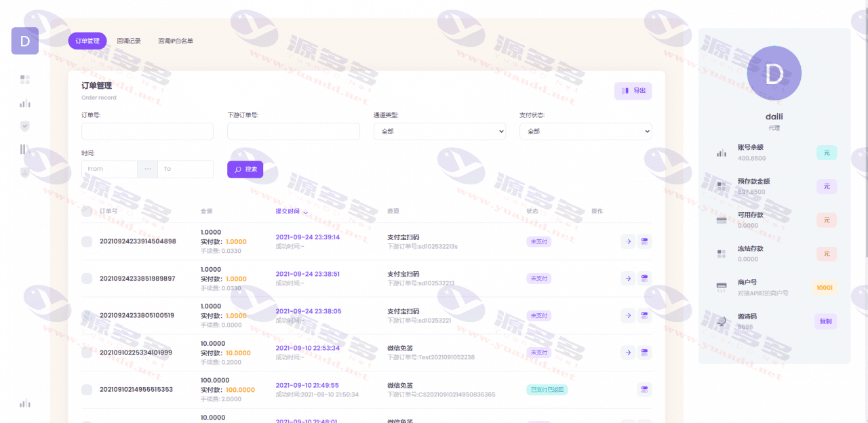Click the To date field
This screenshot has width=868, height=423.
pyautogui.click(x=185, y=169)
